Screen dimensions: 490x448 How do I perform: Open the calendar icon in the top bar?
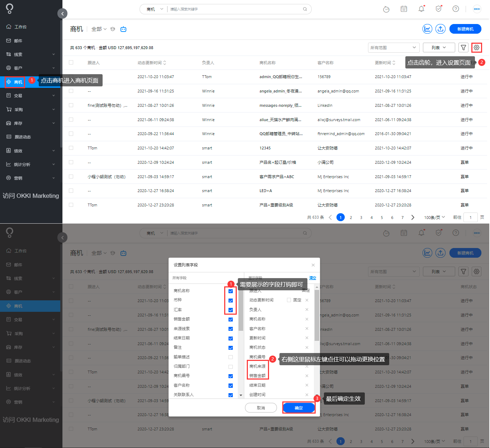(404, 9)
